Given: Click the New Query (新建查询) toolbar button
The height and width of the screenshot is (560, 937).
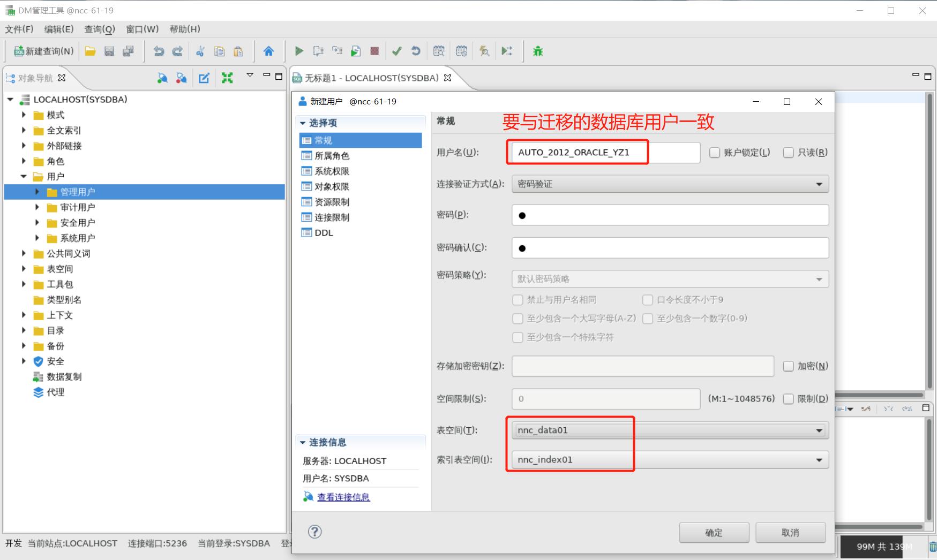Looking at the screenshot, I should 43,51.
